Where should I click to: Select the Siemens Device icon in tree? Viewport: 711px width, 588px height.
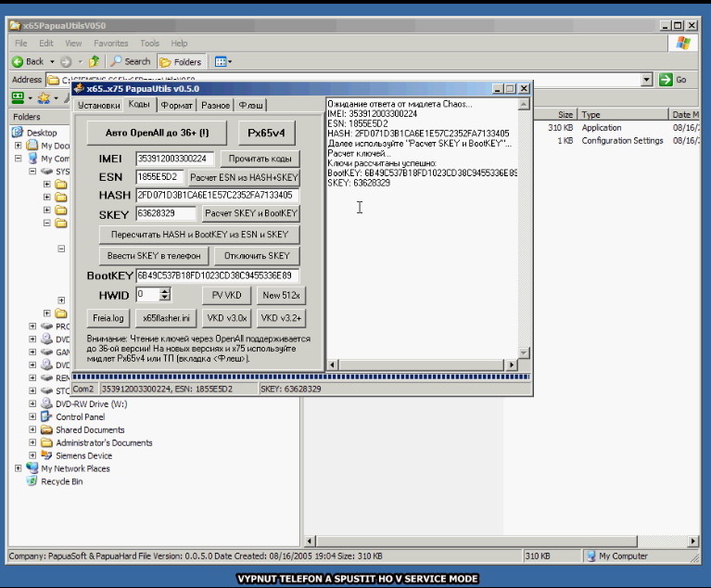pos(46,455)
